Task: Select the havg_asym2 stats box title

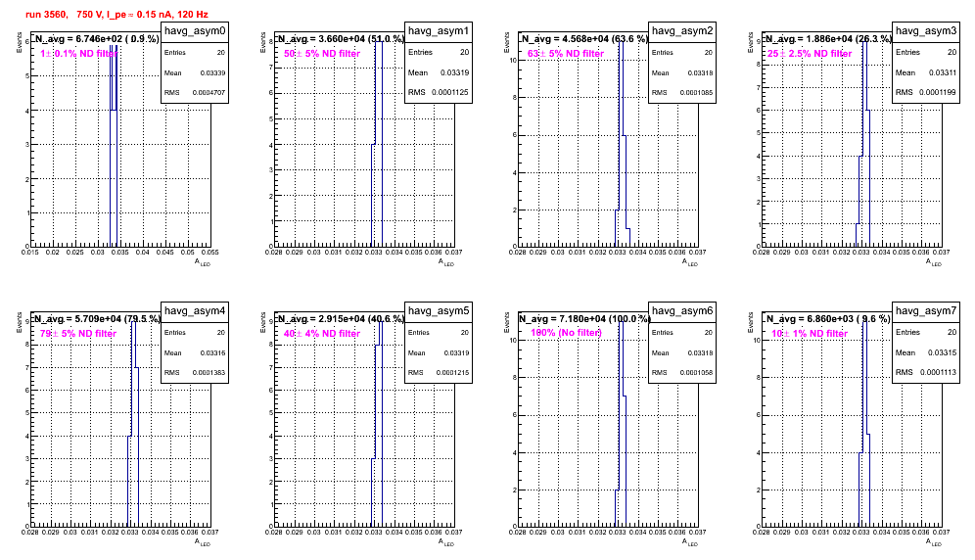Action: pos(682,31)
